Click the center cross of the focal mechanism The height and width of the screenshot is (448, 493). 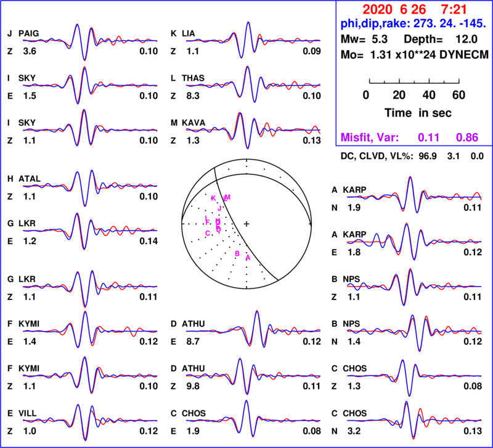pyautogui.click(x=246, y=224)
